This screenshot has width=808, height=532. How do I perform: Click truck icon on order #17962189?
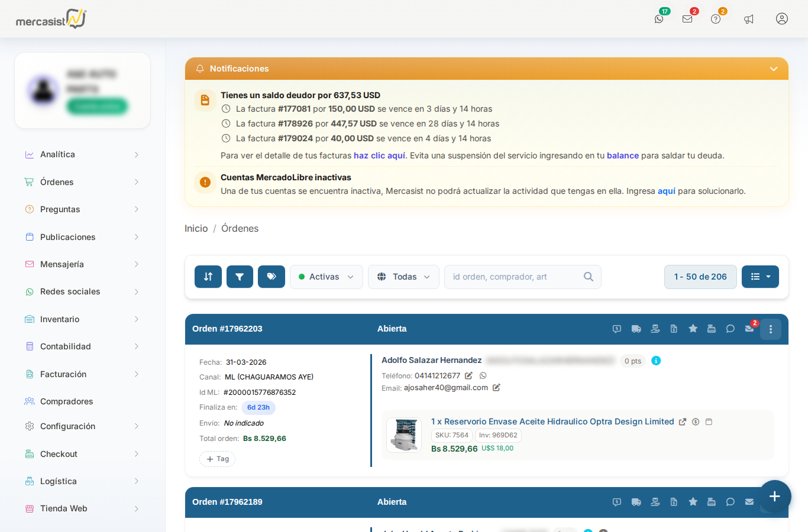(636, 502)
